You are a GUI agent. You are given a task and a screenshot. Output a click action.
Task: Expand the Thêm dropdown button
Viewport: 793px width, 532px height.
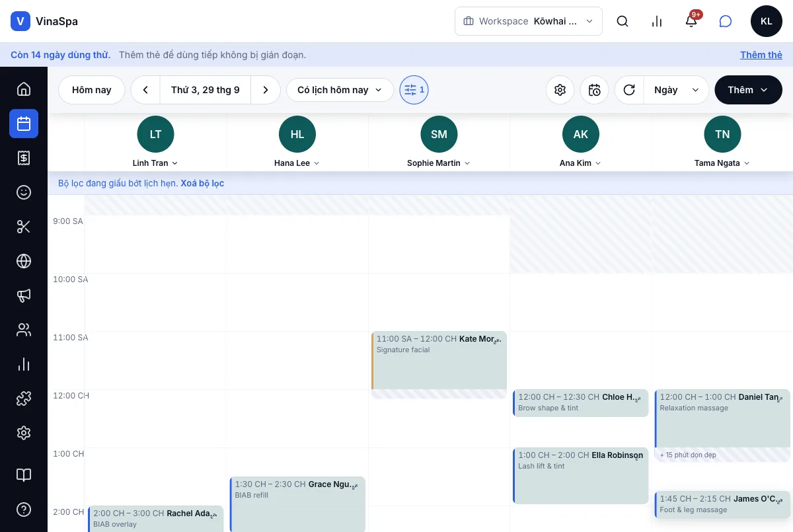click(748, 90)
